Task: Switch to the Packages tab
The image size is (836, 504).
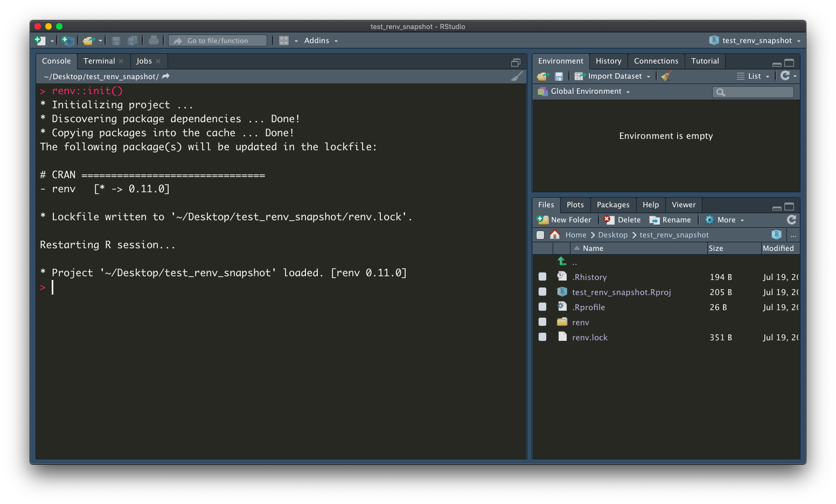Action: (x=613, y=205)
